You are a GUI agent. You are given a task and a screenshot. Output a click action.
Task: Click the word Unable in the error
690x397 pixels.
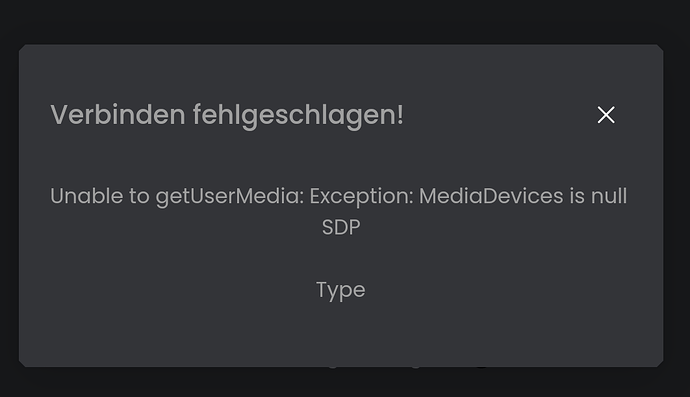click(x=87, y=195)
